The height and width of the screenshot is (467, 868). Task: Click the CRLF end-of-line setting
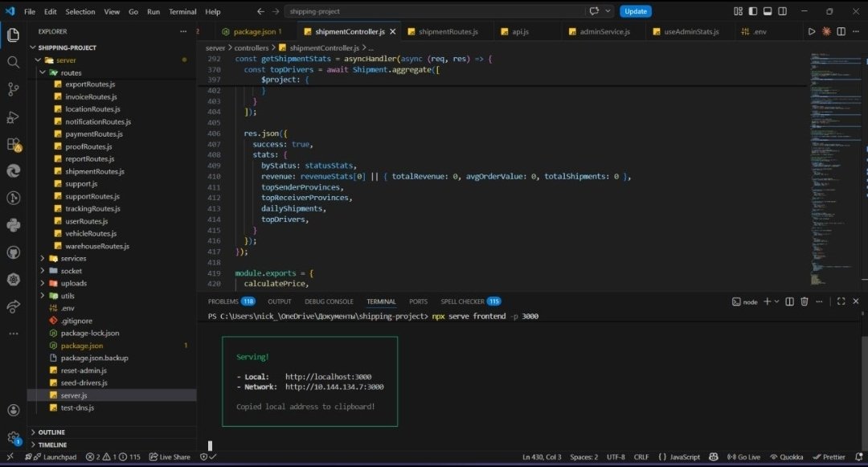click(x=641, y=457)
